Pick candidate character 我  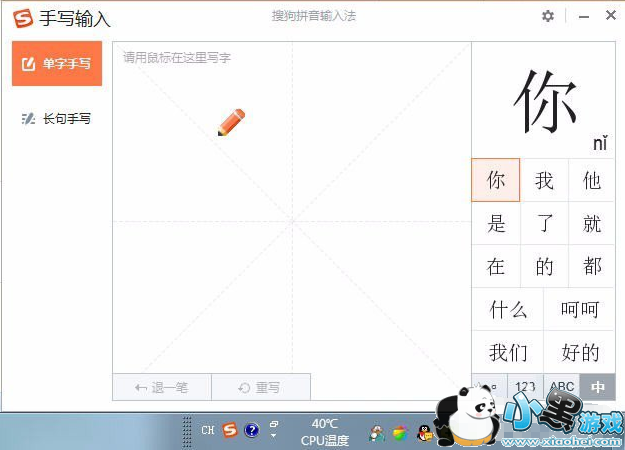coord(544,180)
